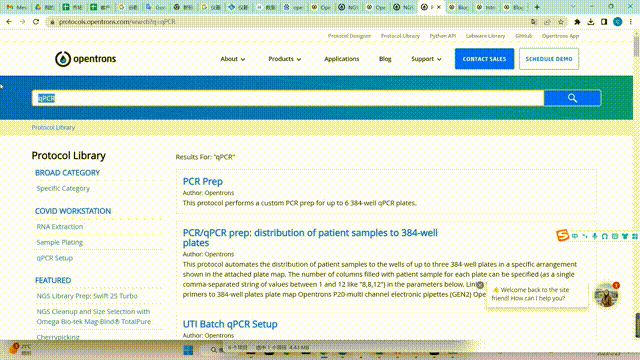
Task: Click the Opentrons logo
Action: (85, 59)
